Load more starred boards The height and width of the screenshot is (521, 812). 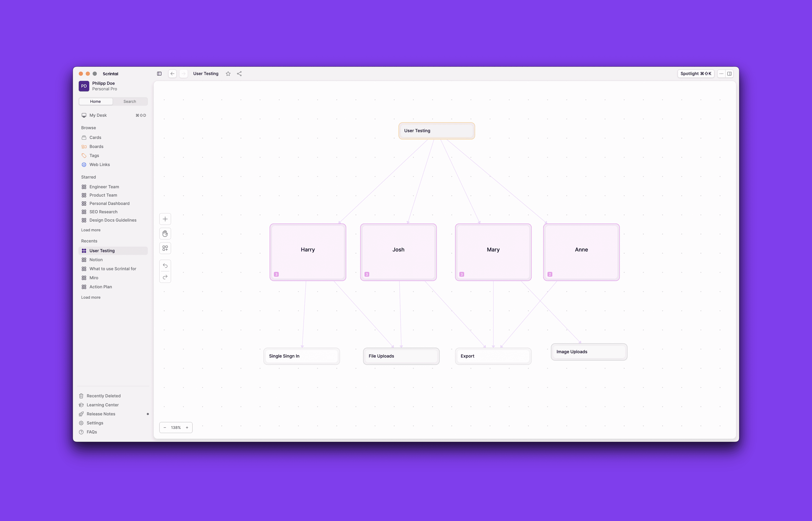tap(91, 230)
